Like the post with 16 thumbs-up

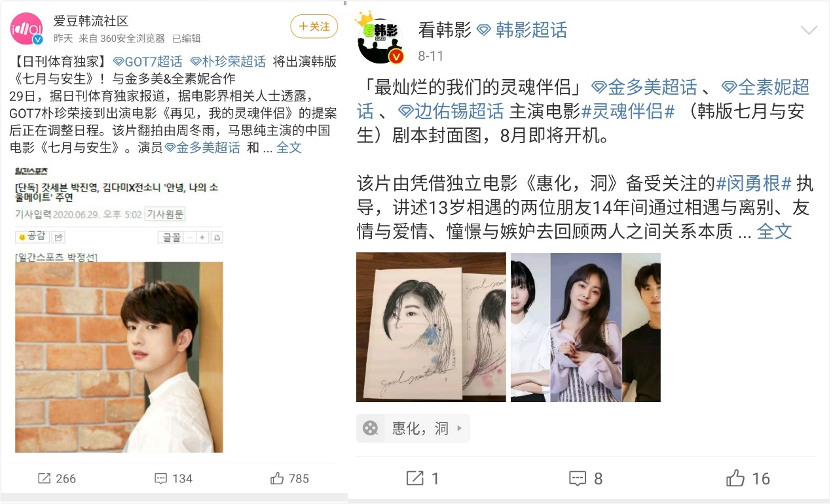point(735,478)
